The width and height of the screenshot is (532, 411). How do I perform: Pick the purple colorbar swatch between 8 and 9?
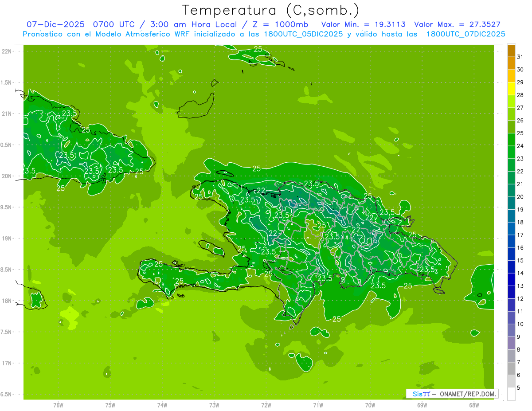(511, 343)
